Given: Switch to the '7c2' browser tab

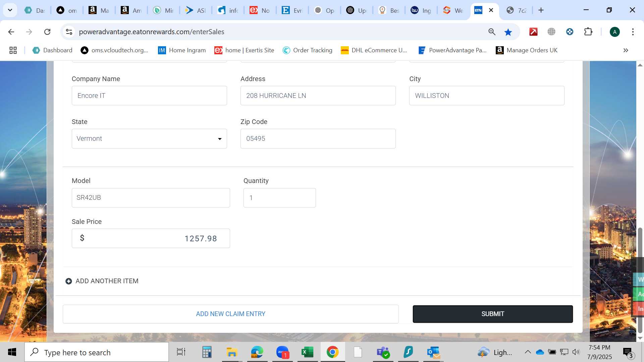Looking at the screenshot, I should [x=517, y=10].
